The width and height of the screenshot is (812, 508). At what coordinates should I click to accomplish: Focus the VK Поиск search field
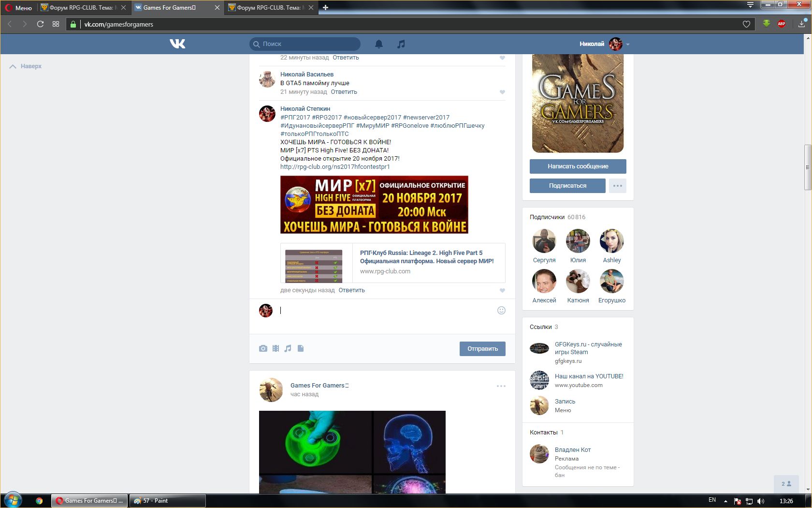pyautogui.click(x=305, y=44)
